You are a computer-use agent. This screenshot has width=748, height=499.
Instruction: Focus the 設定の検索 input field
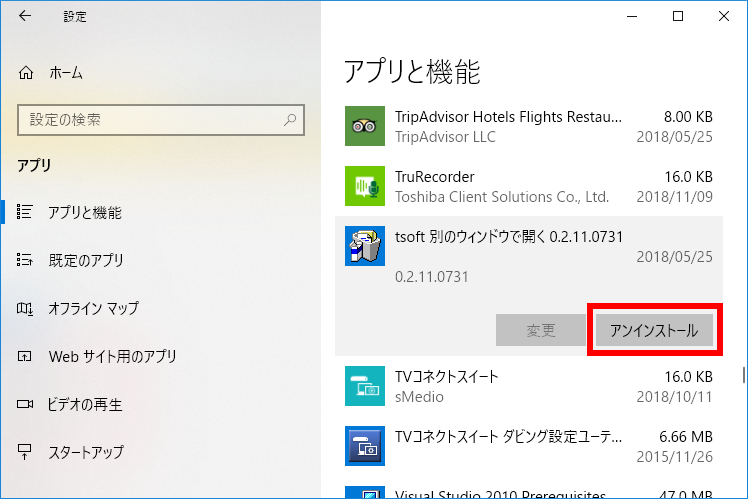(161, 120)
